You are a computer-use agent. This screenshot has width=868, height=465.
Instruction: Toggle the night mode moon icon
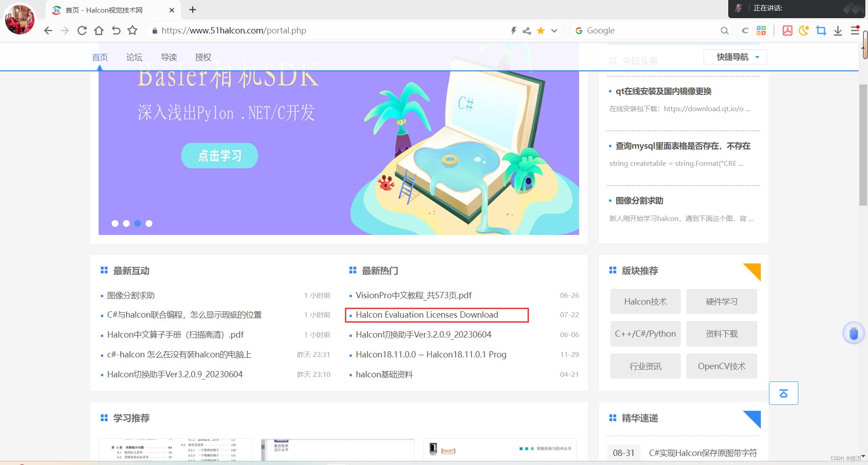pos(804,31)
